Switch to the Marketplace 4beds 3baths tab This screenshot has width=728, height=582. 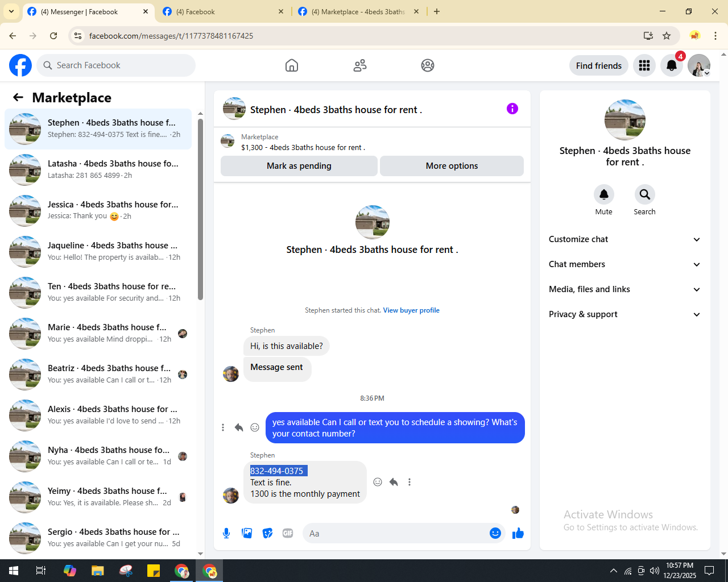click(358, 11)
